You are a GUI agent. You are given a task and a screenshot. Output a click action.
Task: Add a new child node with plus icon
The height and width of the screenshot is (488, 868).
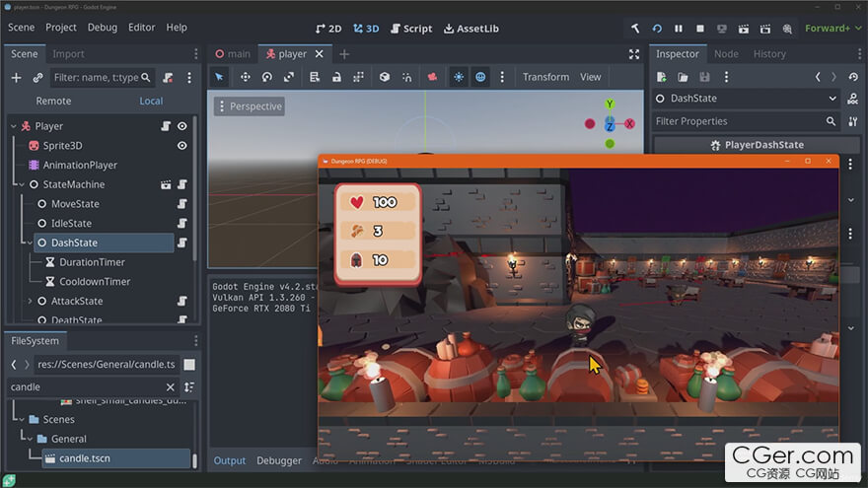click(x=16, y=78)
